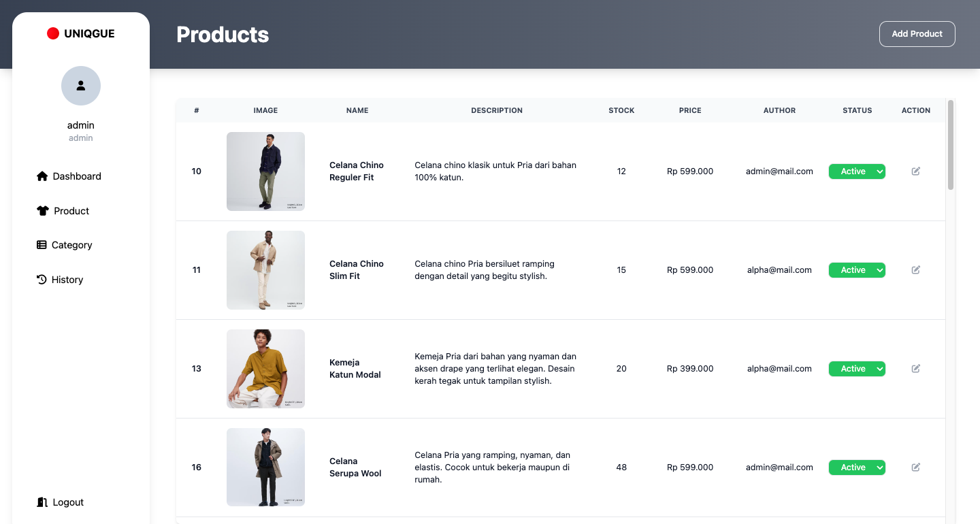The width and height of the screenshot is (980, 524).
Task: Go to Dashboard in the sidebar
Action: click(69, 176)
